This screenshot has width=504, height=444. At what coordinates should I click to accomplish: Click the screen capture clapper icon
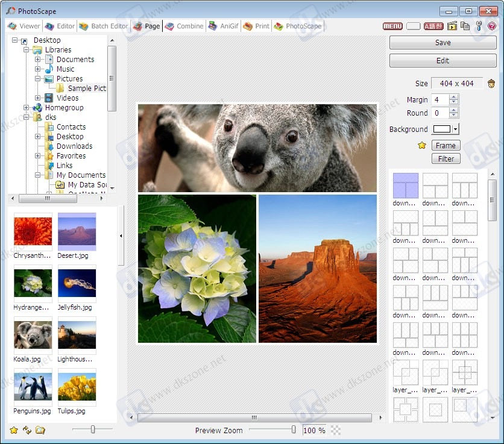click(x=452, y=26)
